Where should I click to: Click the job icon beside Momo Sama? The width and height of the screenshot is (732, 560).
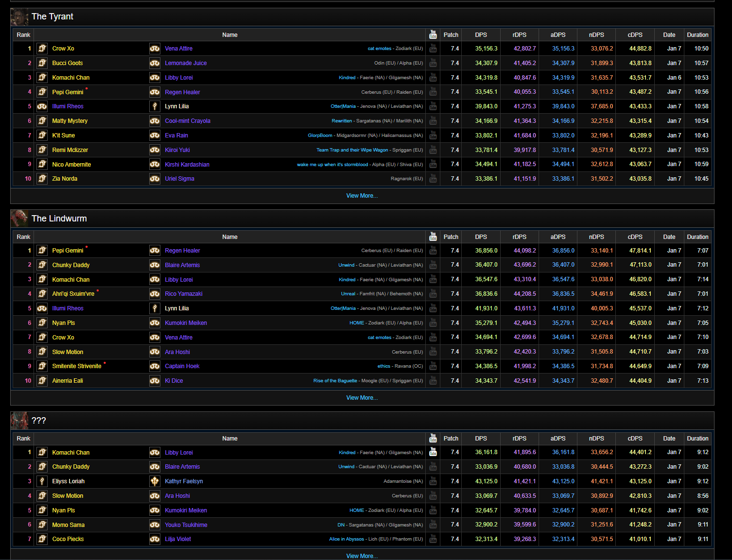tap(42, 525)
